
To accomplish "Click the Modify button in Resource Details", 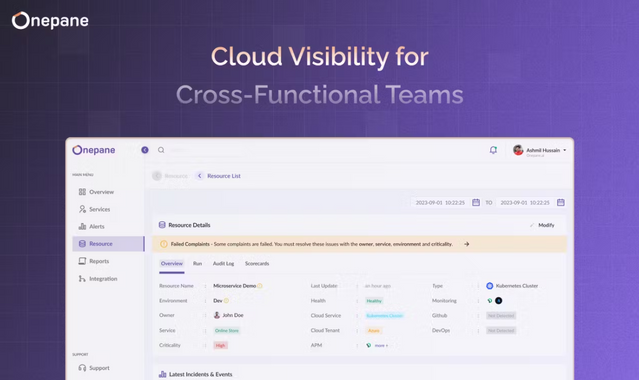I will coord(542,225).
